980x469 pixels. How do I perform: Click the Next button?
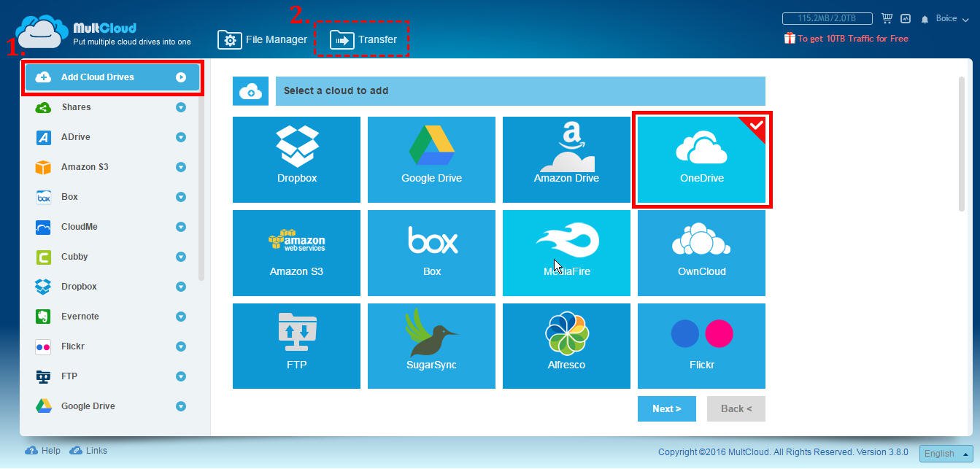(666, 408)
